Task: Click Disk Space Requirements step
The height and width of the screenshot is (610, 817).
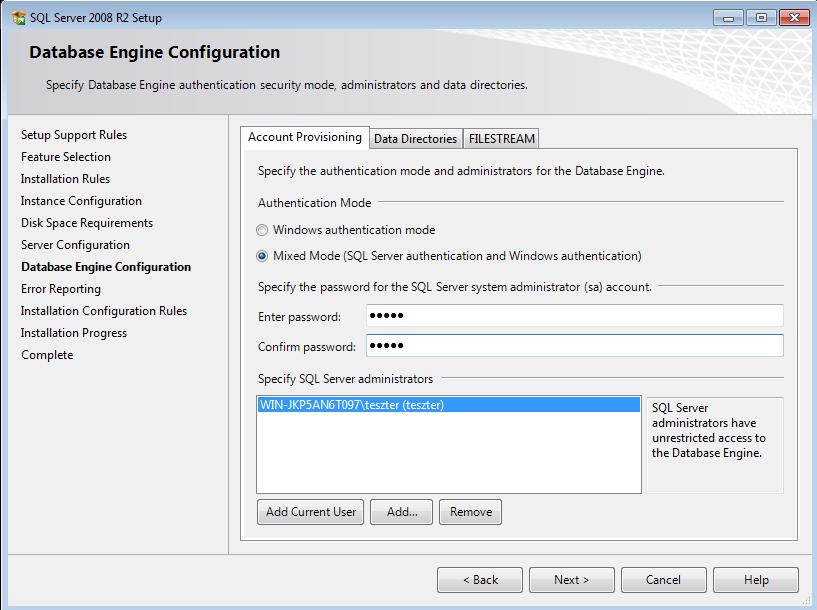Action: (87, 223)
